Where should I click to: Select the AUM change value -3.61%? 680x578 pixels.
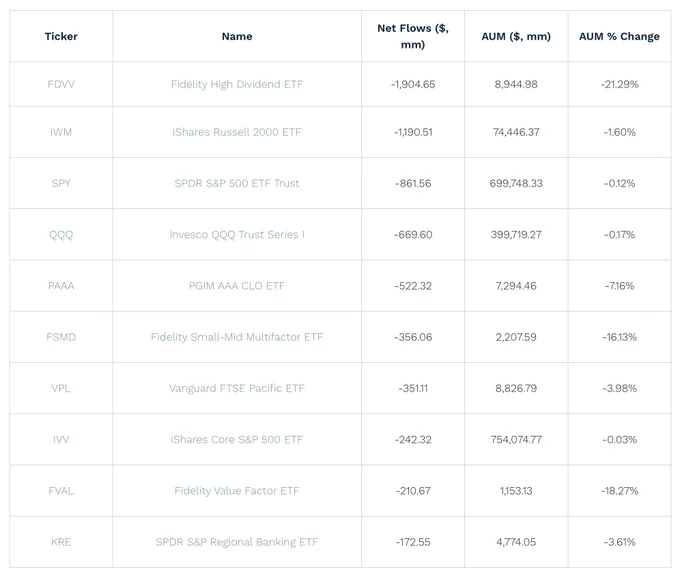click(x=619, y=542)
